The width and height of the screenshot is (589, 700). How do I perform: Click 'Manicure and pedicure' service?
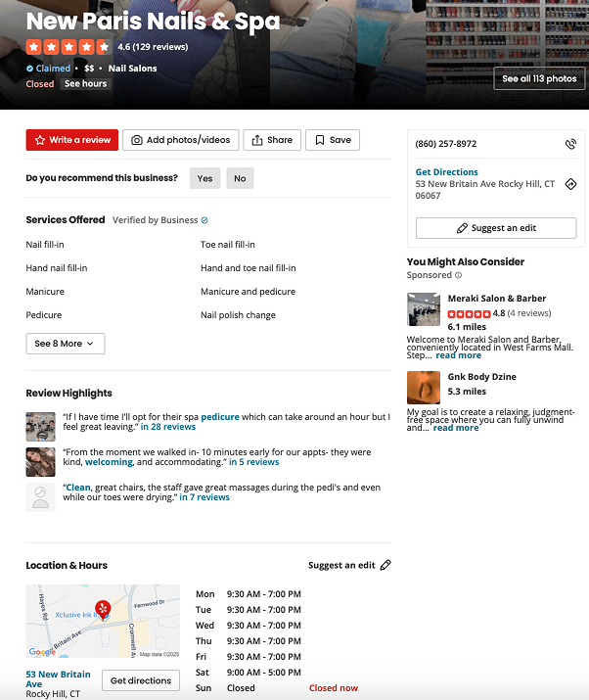pos(249,292)
